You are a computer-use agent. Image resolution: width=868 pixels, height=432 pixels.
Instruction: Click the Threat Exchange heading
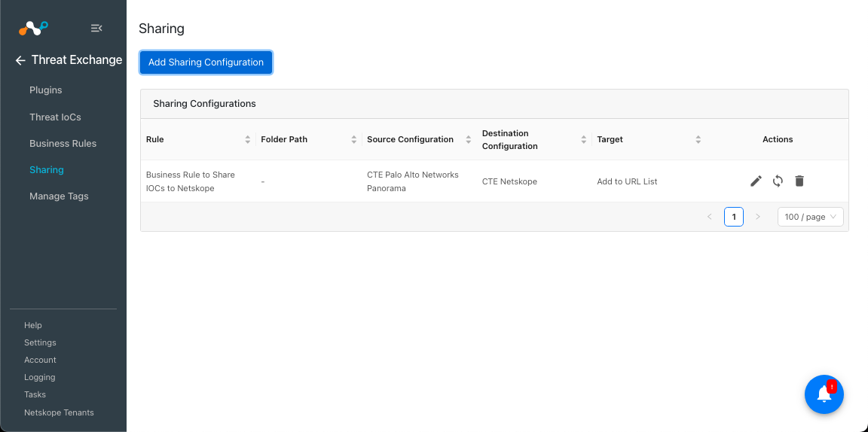(x=77, y=59)
